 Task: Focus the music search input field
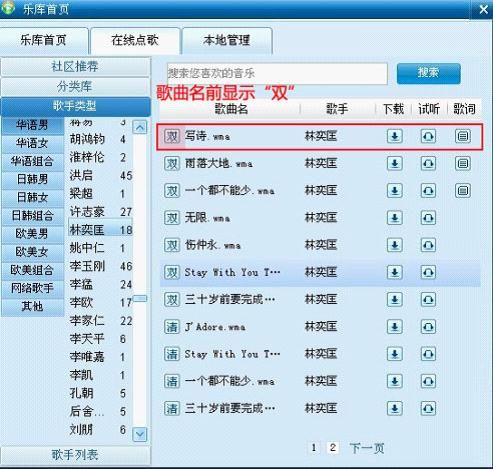(x=277, y=73)
